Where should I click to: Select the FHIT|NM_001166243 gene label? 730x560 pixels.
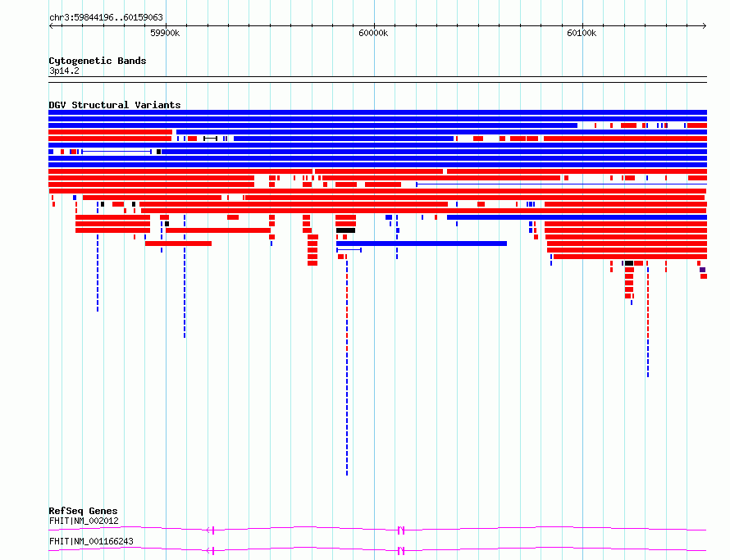(91, 541)
